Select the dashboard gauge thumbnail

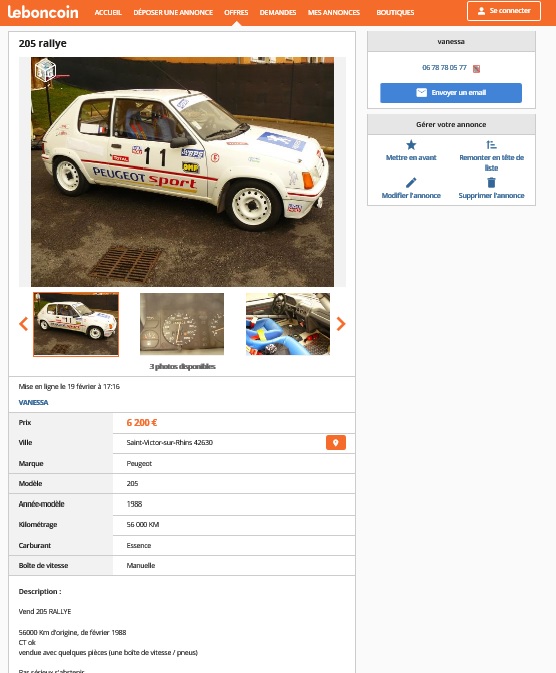tap(182, 324)
